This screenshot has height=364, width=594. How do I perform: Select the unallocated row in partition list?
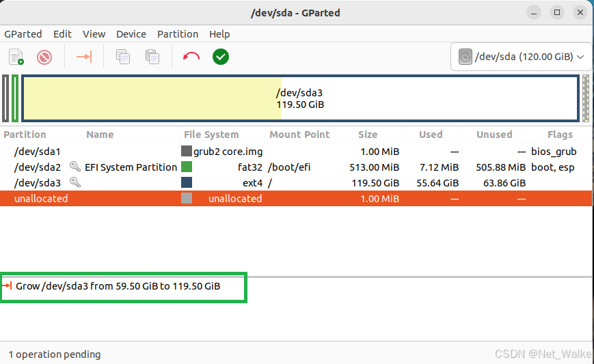(x=296, y=198)
